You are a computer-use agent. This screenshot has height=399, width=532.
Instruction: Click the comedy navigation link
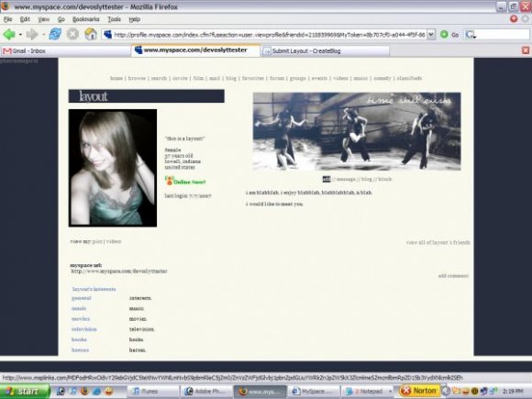pyautogui.click(x=382, y=78)
